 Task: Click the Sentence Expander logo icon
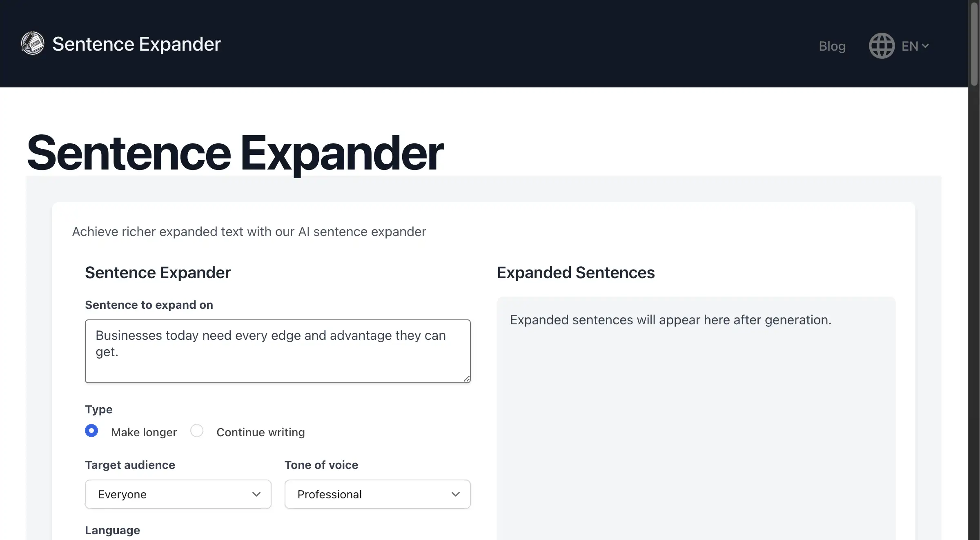tap(33, 42)
